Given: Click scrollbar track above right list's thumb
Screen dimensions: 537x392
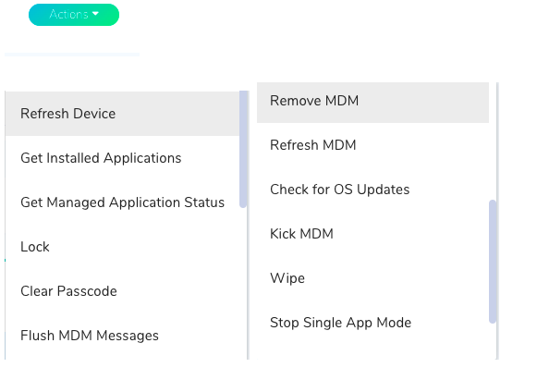Looking at the screenshot, I should (493, 141).
